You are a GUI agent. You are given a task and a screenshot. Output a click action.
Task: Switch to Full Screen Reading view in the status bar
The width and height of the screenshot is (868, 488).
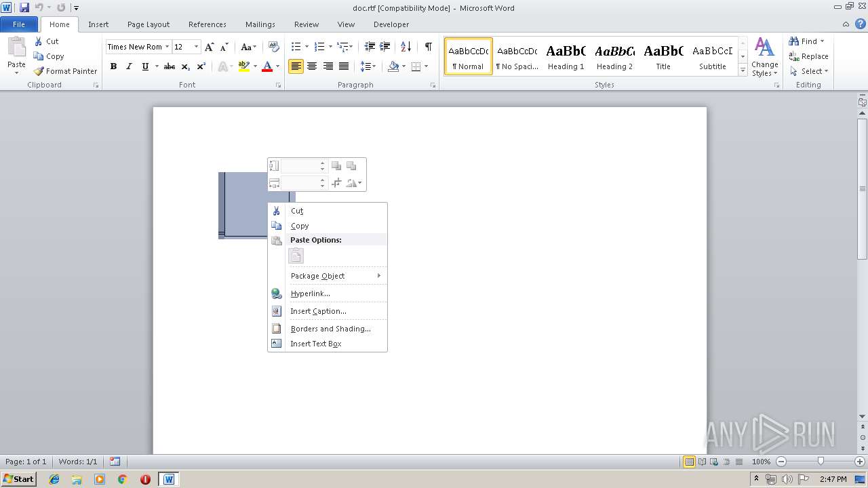coord(701,462)
